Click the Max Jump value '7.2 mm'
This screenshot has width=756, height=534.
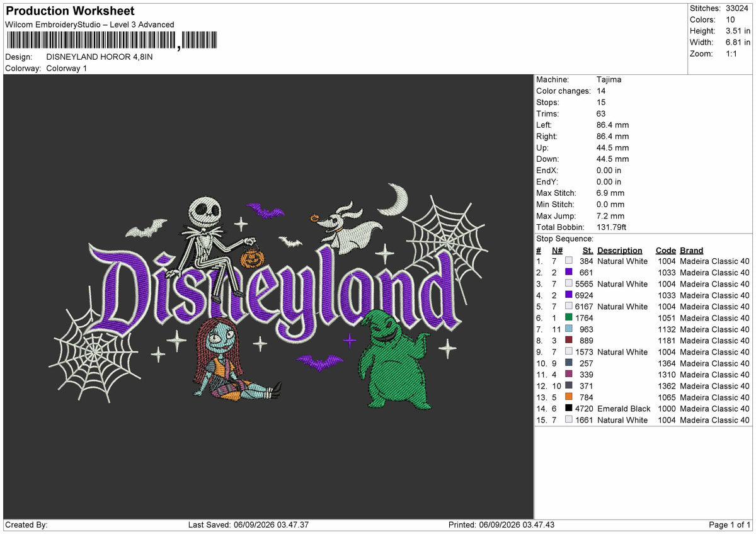[x=610, y=216]
